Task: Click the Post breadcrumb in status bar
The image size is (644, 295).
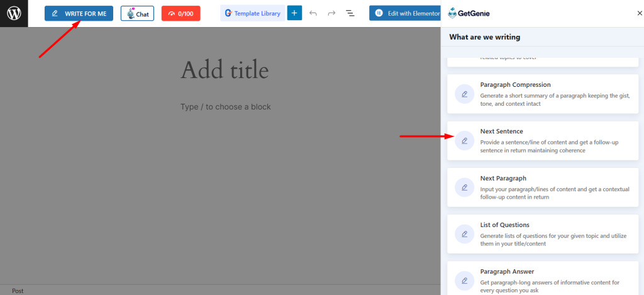Action: click(x=18, y=291)
